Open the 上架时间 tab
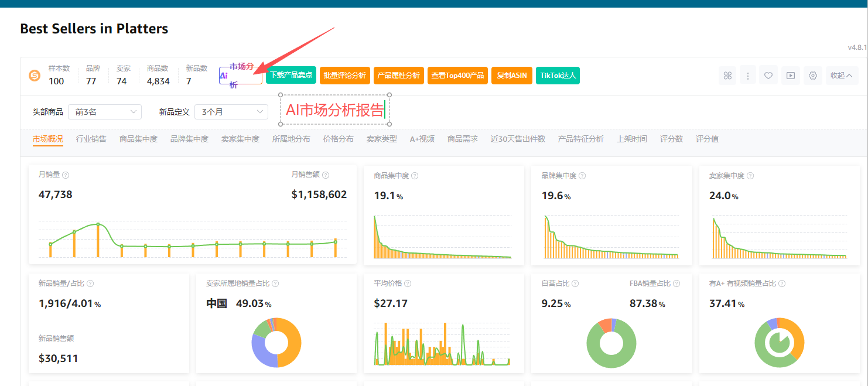The image size is (868, 386). click(x=631, y=139)
